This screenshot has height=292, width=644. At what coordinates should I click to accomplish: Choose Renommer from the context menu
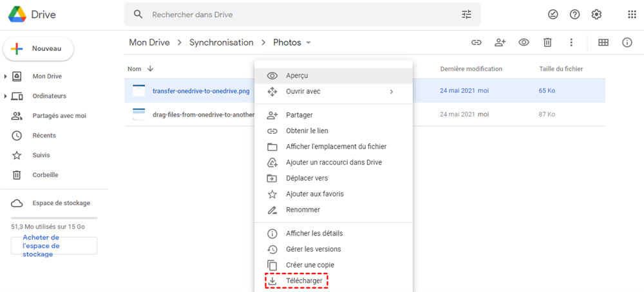click(x=303, y=210)
